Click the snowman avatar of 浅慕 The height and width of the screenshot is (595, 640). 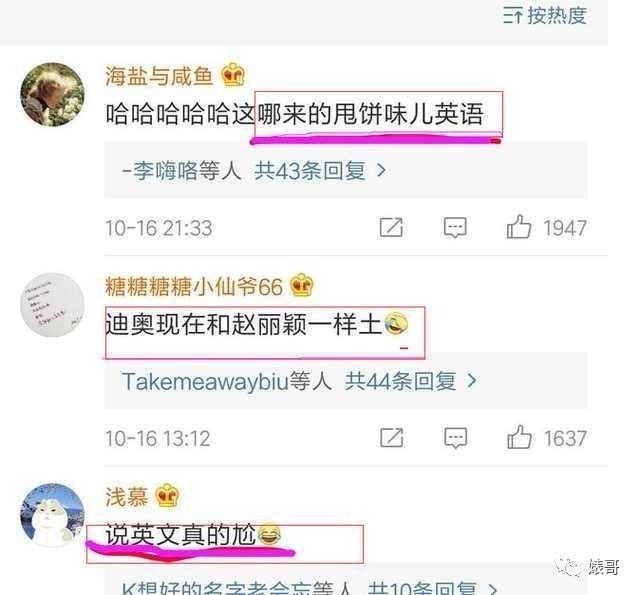pyautogui.click(x=52, y=515)
